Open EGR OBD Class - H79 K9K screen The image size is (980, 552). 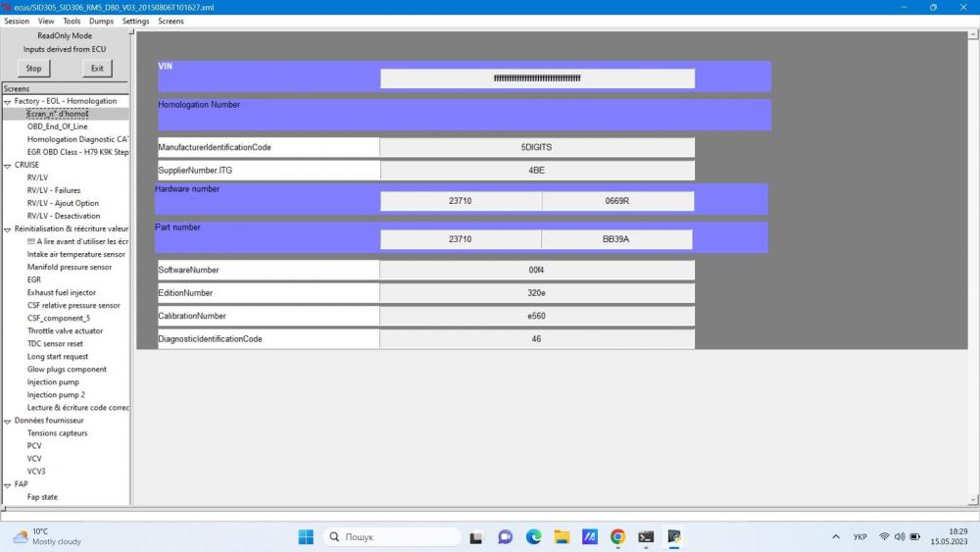tap(77, 152)
